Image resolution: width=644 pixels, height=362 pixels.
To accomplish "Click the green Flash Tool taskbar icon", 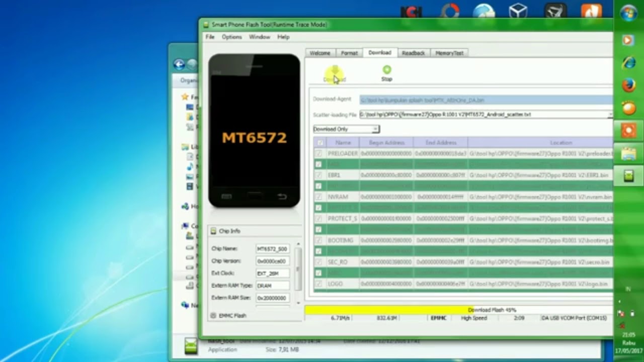I will 628,175.
